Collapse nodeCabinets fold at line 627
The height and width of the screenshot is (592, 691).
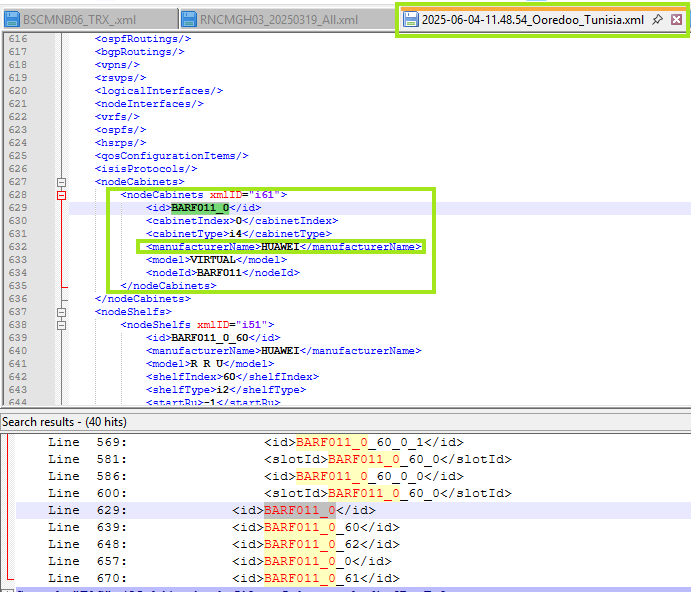[x=61, y=182]
